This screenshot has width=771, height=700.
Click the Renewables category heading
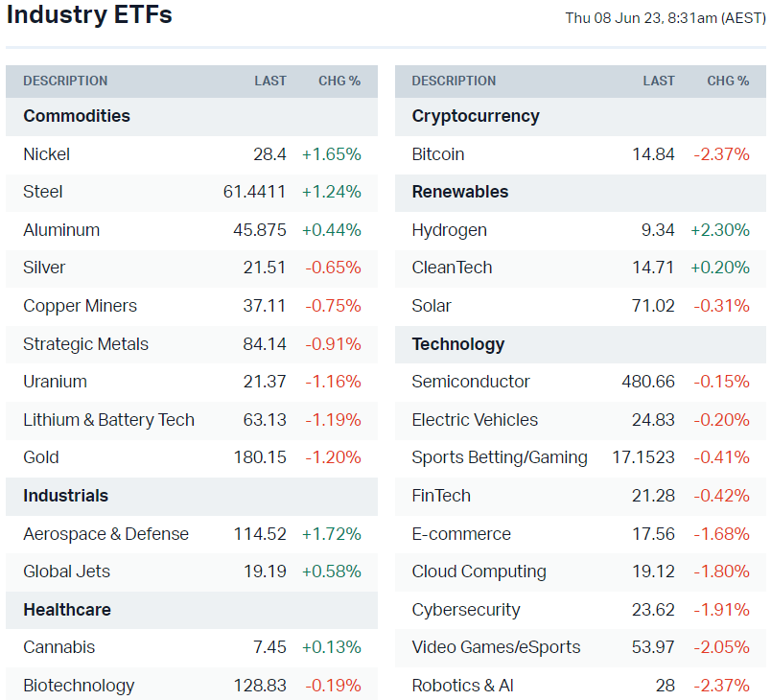click(460, 192)
